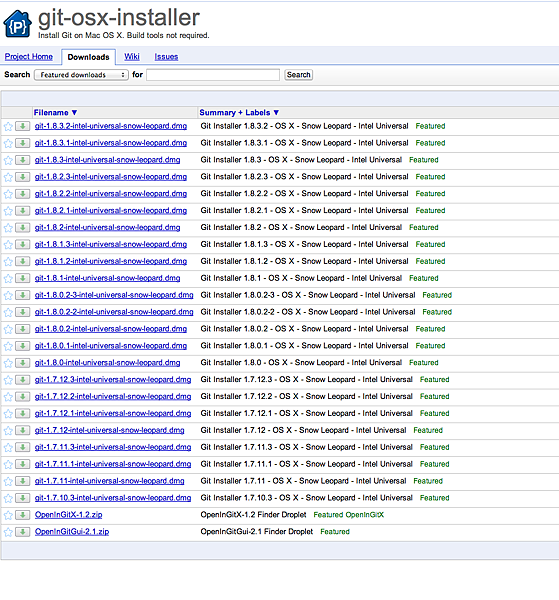Star the git-1.8.1.3 download row
Image resolution: width=559 pixels, height=600 pixels.
[8, 245]
